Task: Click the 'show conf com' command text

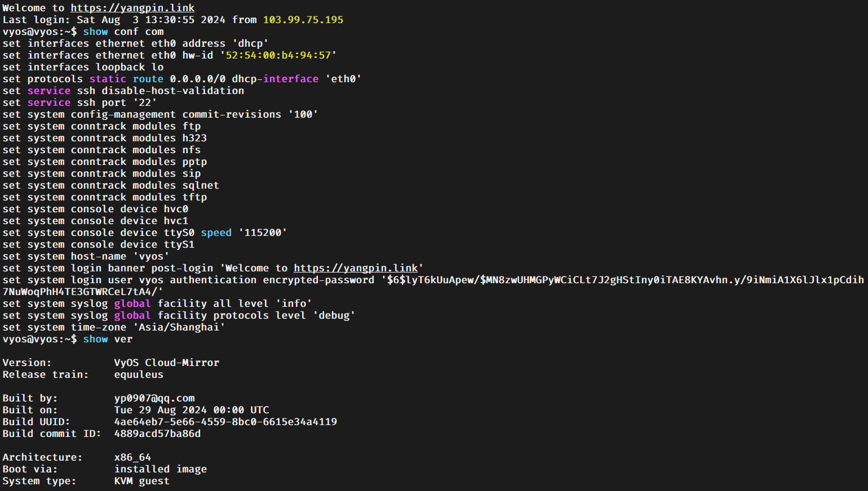Action: click(x=123, y=32)
